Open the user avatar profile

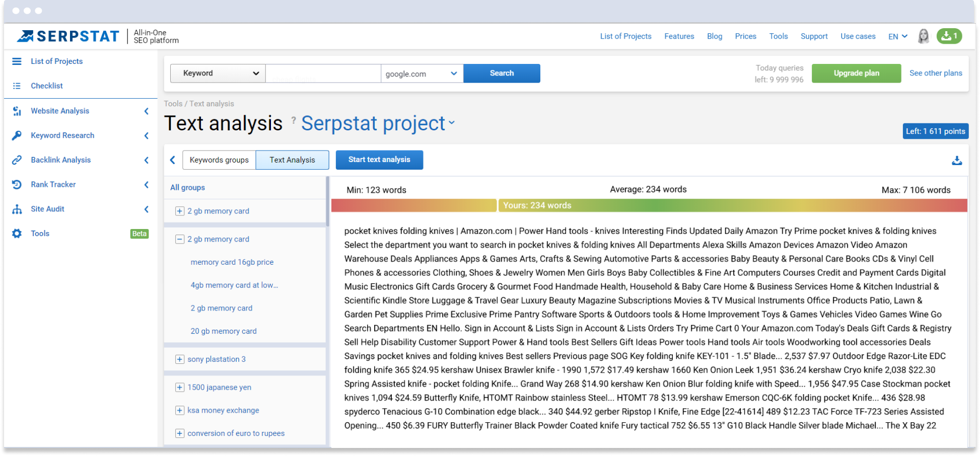coord(924,36)
